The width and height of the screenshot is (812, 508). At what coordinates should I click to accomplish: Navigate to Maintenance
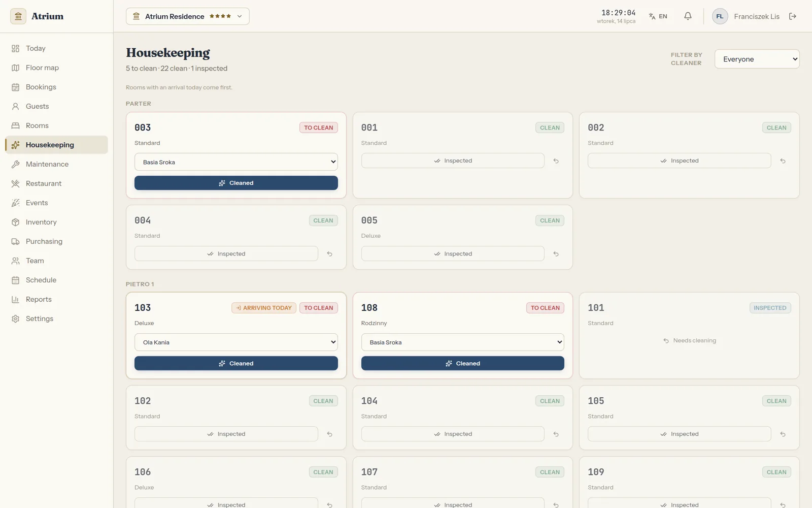(56, 164)
